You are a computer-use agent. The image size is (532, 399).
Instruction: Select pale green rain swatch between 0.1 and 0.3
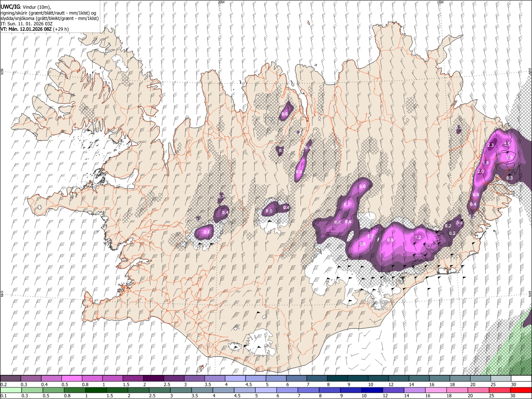pos(10,390)
